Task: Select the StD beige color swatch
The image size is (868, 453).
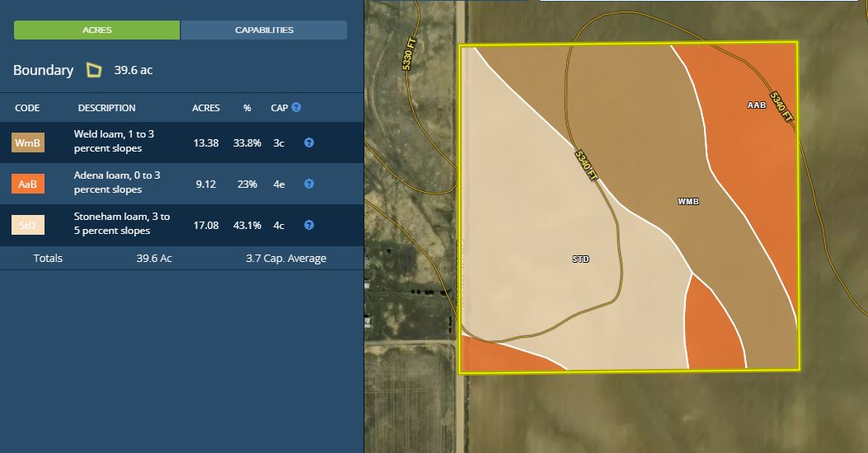Action: 28,225
